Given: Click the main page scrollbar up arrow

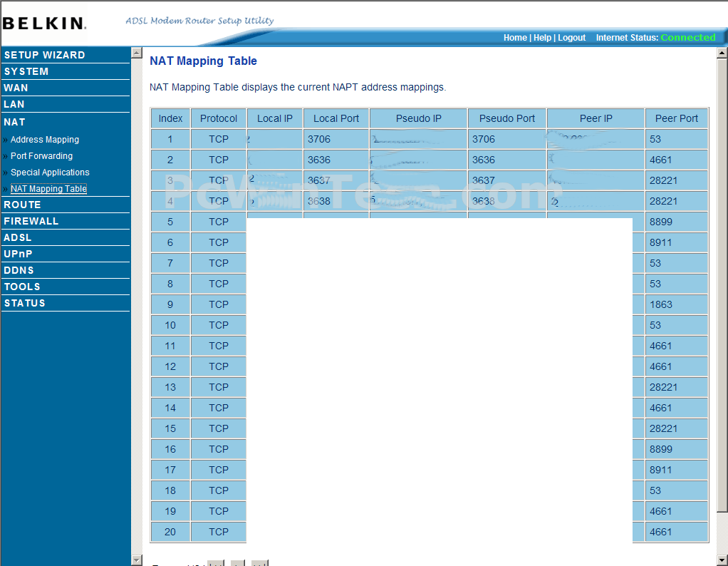Looking at the screenshot, I should coord(722,53).
